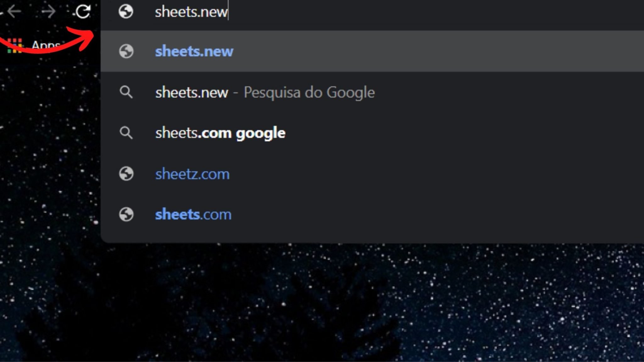
Task: Click the globe icon next to sheets.com
Action: click(126, 215)
